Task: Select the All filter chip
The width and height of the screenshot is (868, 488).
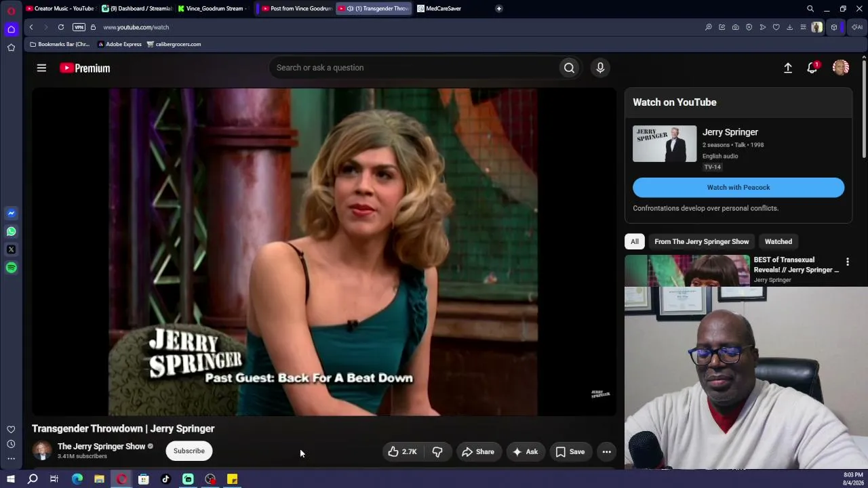Action: (635, 241)
